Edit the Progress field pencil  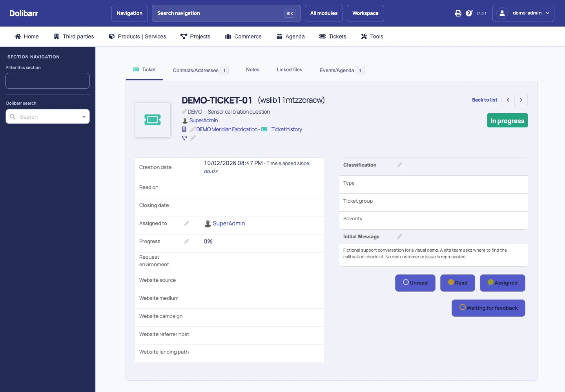pos(187,241)
